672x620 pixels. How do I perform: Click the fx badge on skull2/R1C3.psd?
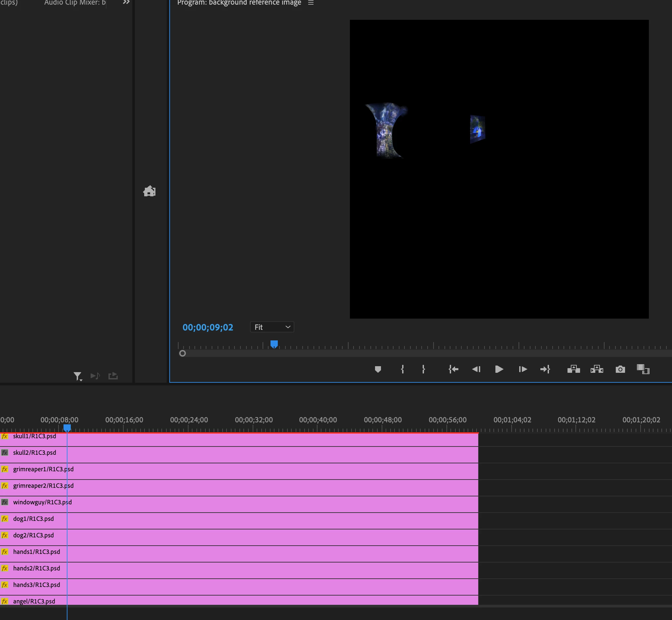click(x=5, y=452)
